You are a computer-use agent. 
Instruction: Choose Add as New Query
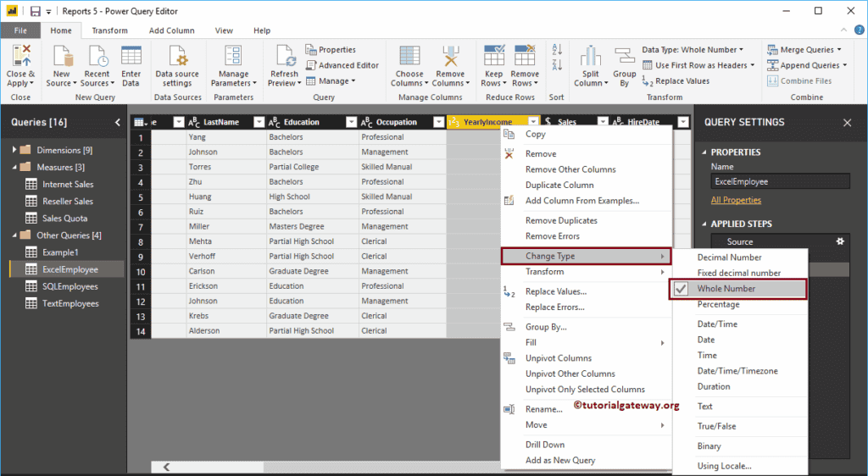click(x=560, y=460)
